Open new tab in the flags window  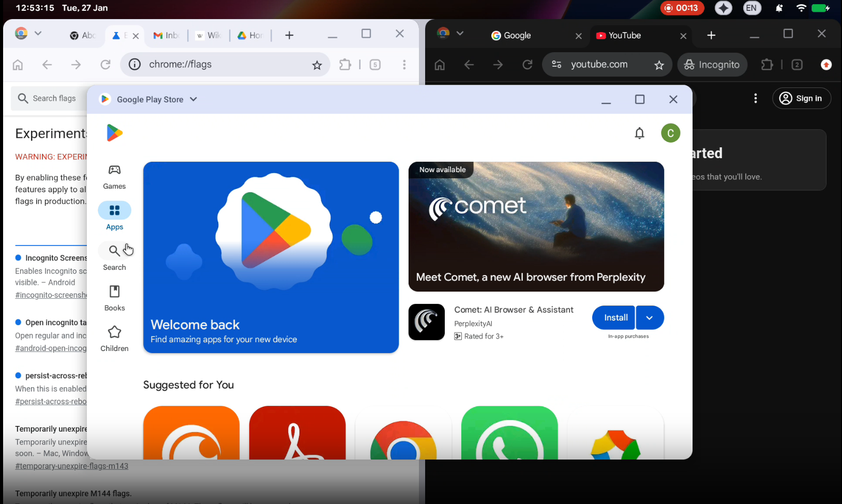point(289,35)
